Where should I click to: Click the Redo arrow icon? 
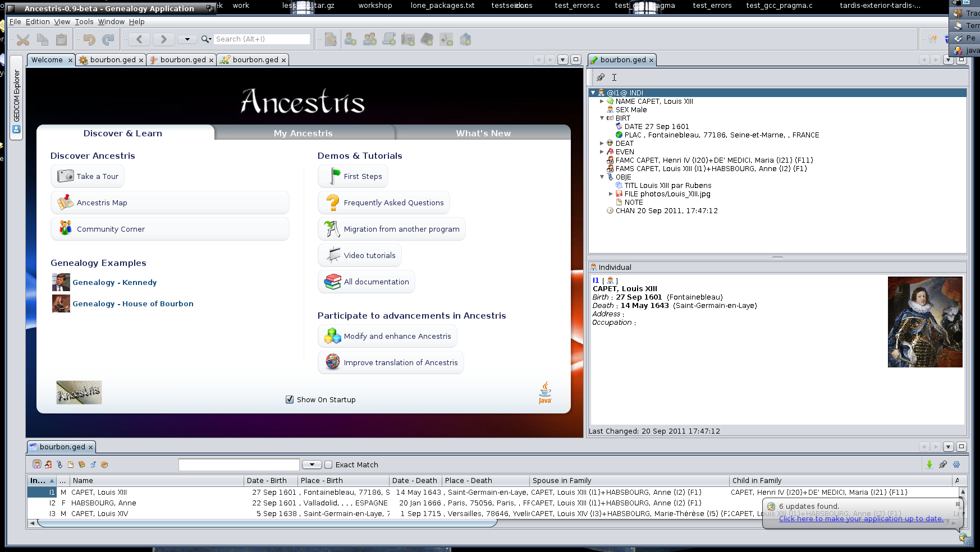[108, 39]
